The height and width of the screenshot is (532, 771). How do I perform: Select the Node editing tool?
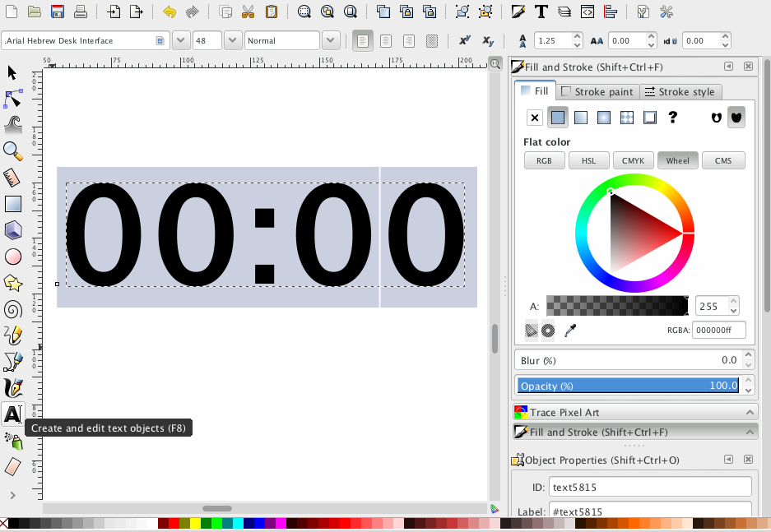point(13,99)
